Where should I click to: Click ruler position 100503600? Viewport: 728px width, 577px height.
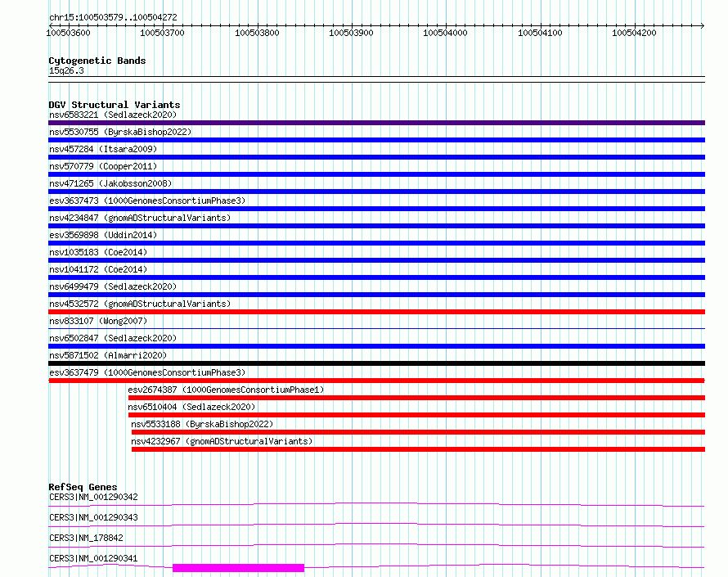pyautogui.click(x=68, y=33)
